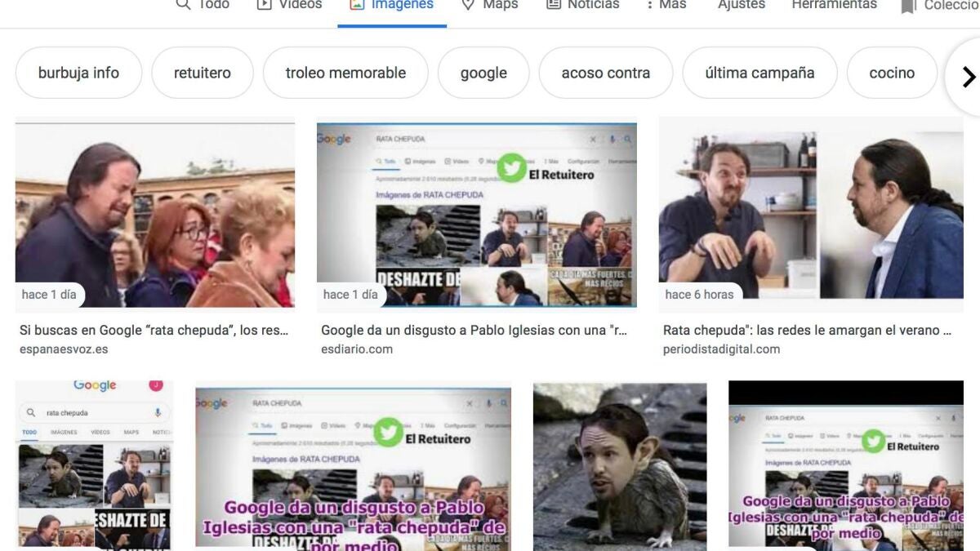
Task: Open the periodistadigital.com image thumbnail
Action: point(810,215)
